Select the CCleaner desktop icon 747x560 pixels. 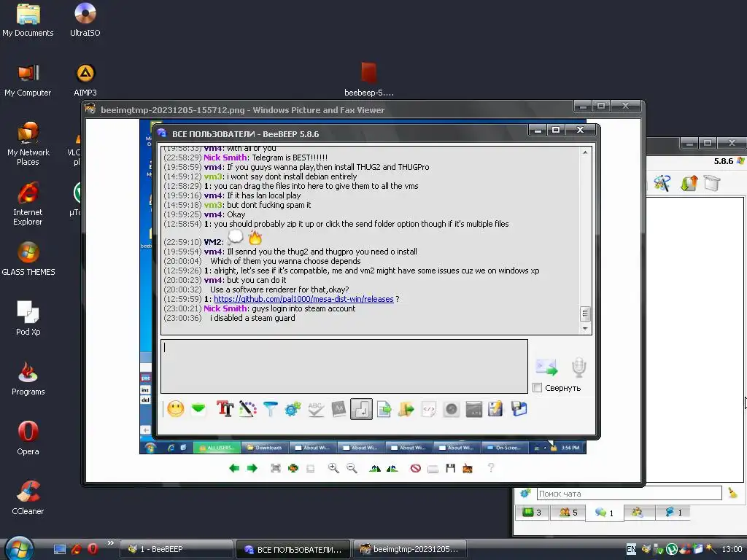28,497
